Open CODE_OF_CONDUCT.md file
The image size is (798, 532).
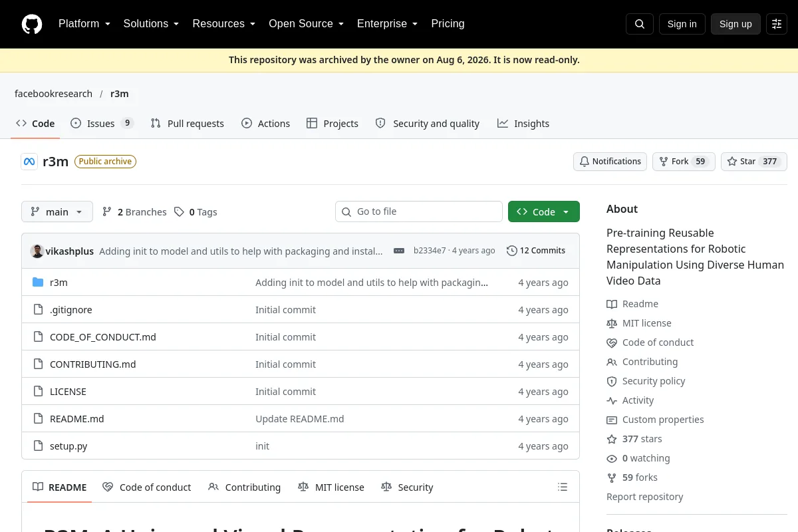(103, 337)
